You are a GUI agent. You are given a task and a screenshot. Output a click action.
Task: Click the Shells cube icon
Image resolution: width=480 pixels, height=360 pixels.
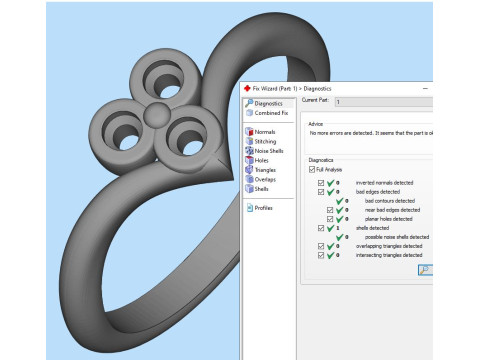click(249, 189)
